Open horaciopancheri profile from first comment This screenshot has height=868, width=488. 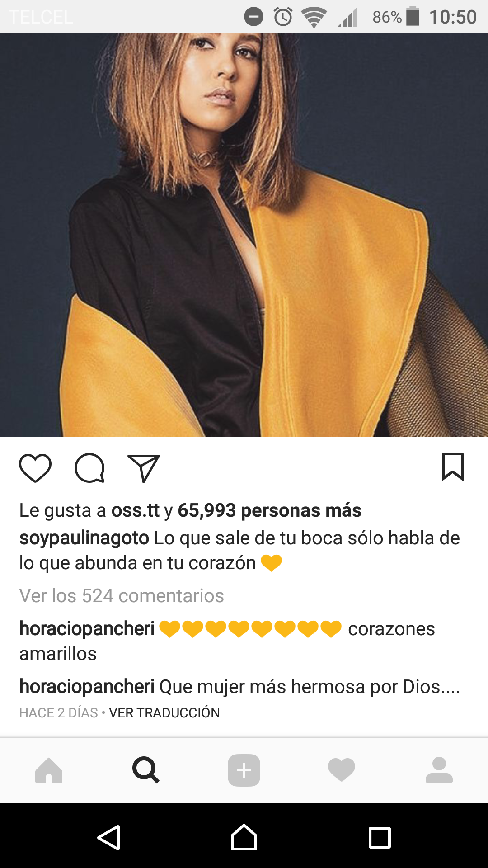[87, 629]
